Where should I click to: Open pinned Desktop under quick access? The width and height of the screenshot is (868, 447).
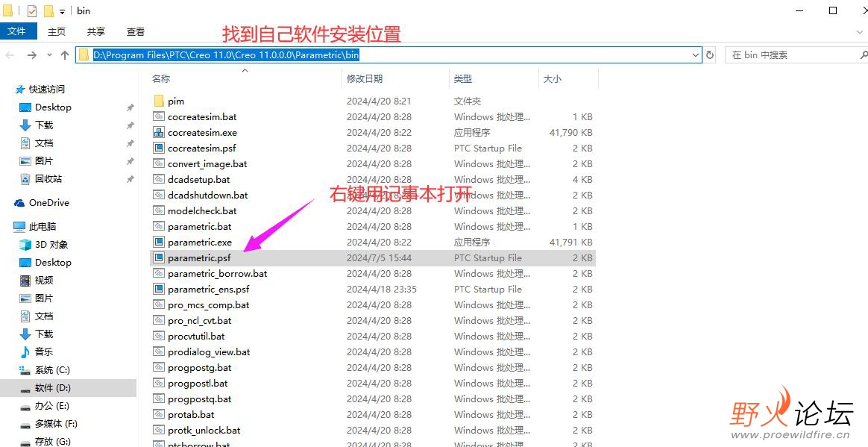click(53, 107)
